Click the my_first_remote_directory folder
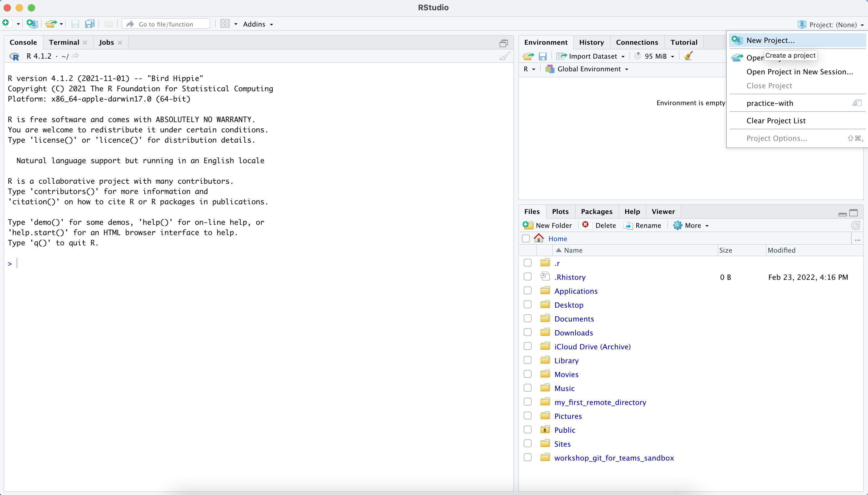 [x=600, y=402]
